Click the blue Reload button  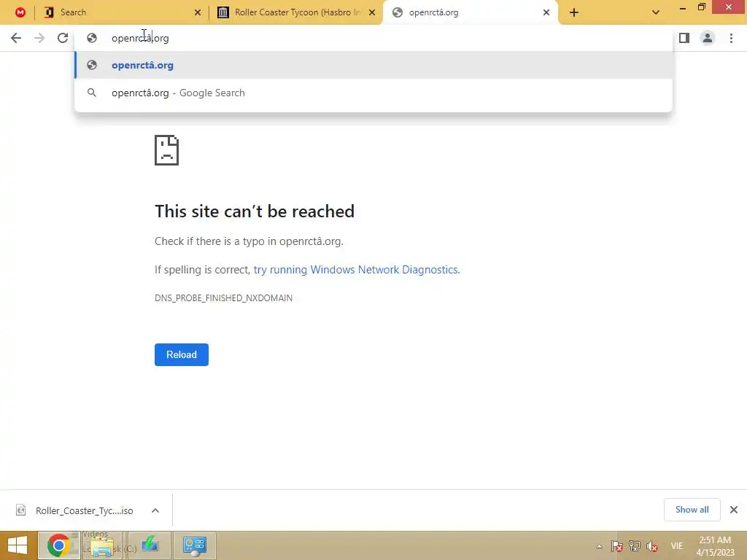click(182, 355)
